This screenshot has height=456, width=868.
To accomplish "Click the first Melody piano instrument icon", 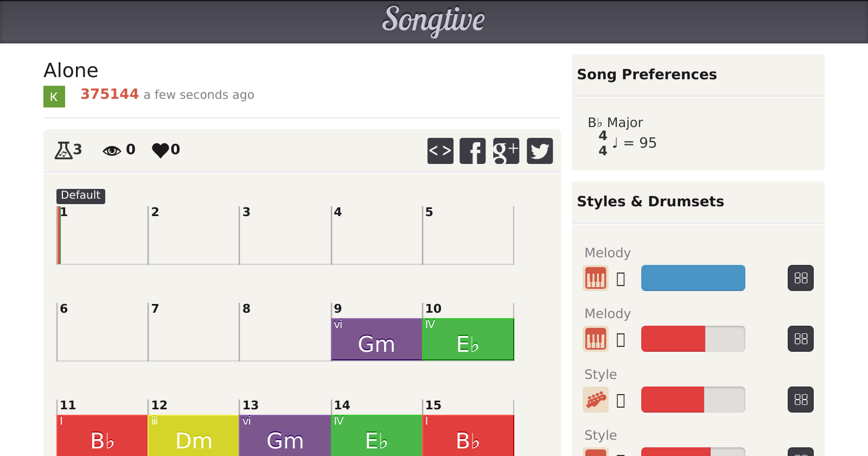I will [595, 278].
